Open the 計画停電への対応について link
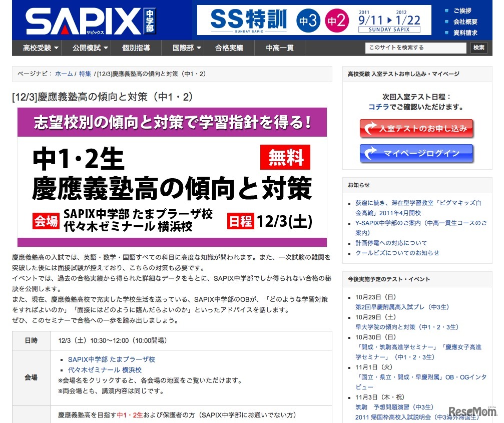This screenshot has width=504, height=423. [x=391, y=243]
